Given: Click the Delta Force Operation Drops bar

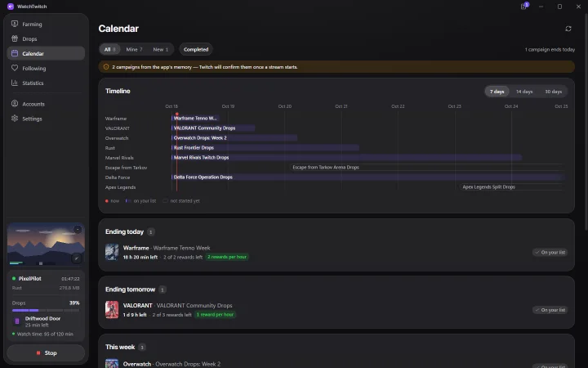Looking at the screenshot, I should point(367,177).
